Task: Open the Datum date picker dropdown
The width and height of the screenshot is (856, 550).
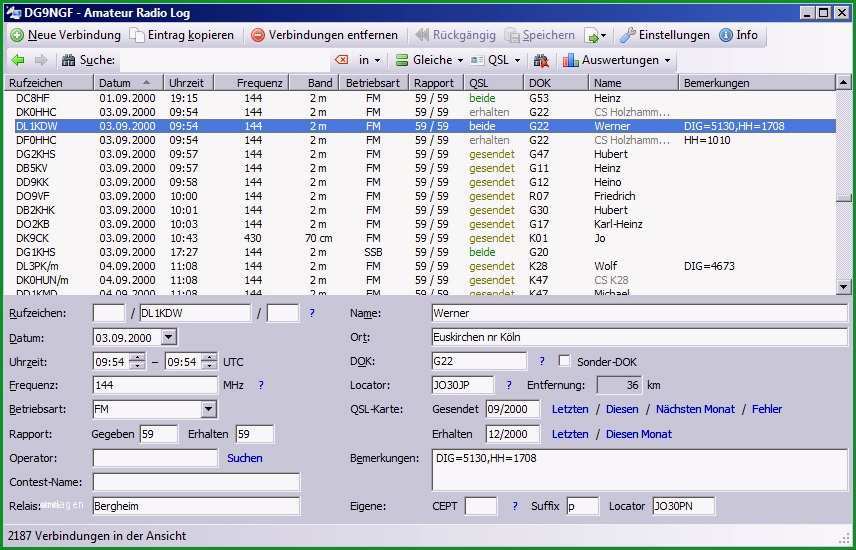Action: click(169, 338)
